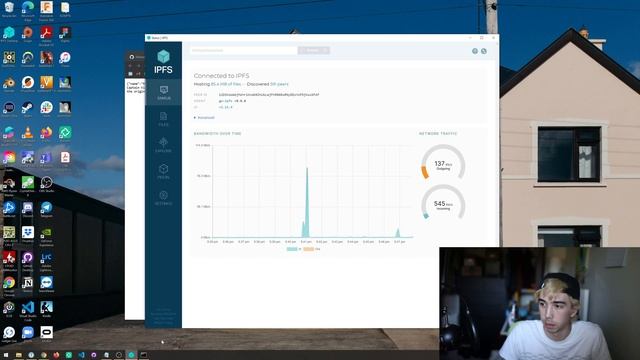640x360 pixels.
Task: Open Visual Studio Code from the taskbar
Action: click(81, 355)
